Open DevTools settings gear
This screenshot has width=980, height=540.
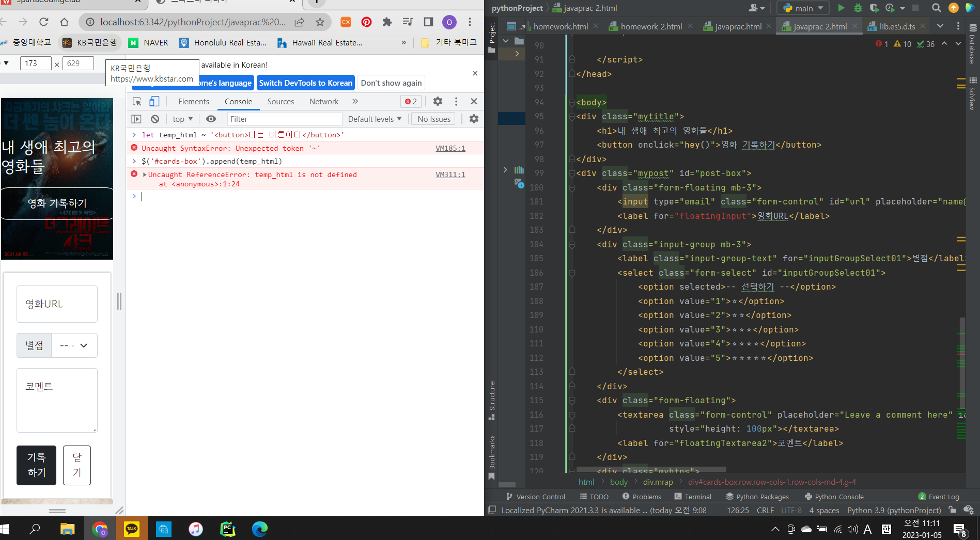coord(438,101)
